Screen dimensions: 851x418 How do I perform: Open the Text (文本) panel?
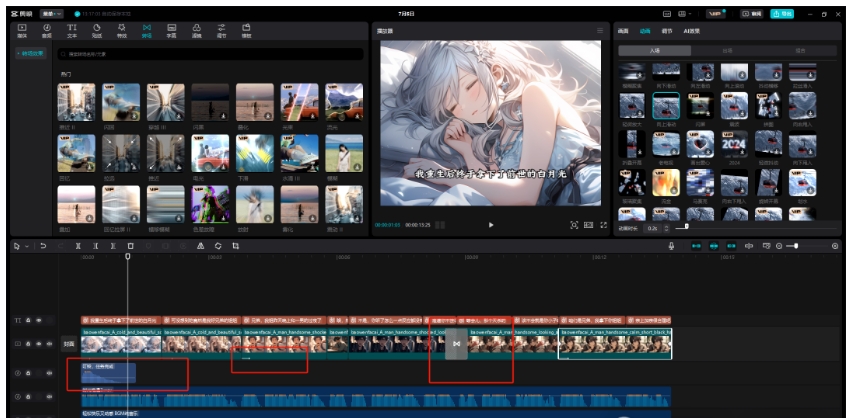(x=72, y=30)
